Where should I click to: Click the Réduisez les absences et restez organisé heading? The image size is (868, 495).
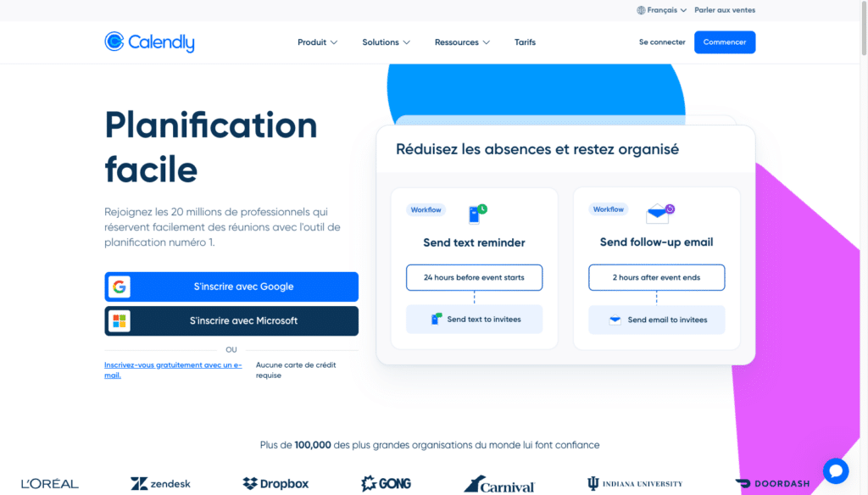point(537,149)
